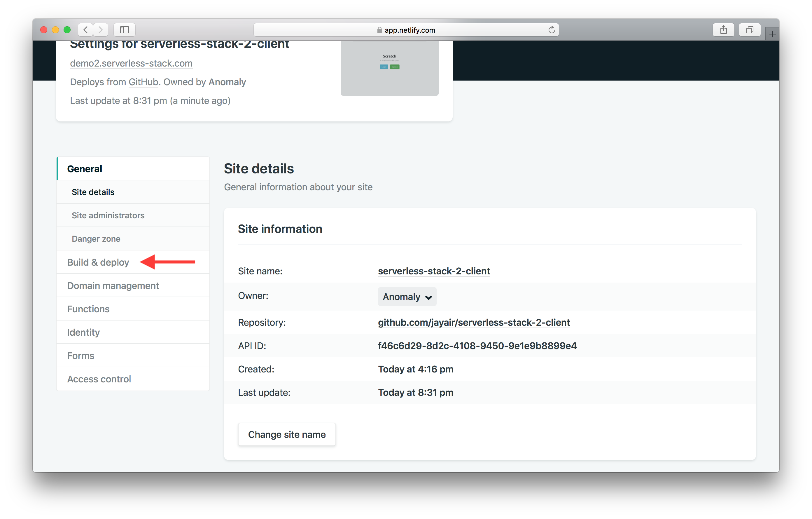This screenshot has height=519, width=812.
Task: Open Domain management settings
Action: [114, 285]
